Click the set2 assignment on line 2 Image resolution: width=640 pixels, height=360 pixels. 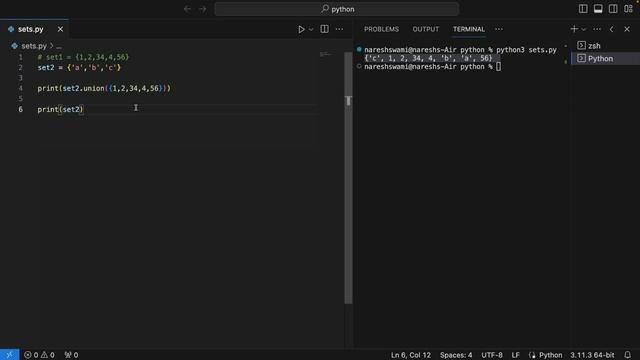[79, 68]
